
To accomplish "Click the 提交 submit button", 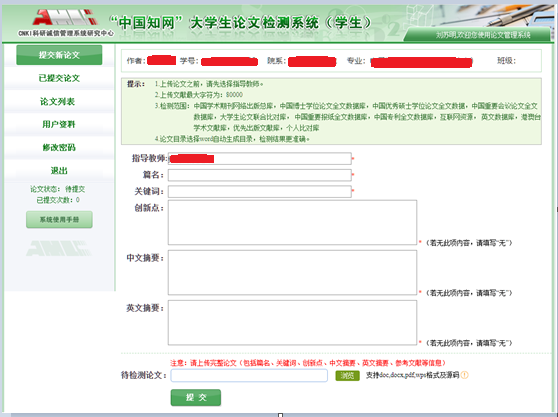I will tap(196, 397).
